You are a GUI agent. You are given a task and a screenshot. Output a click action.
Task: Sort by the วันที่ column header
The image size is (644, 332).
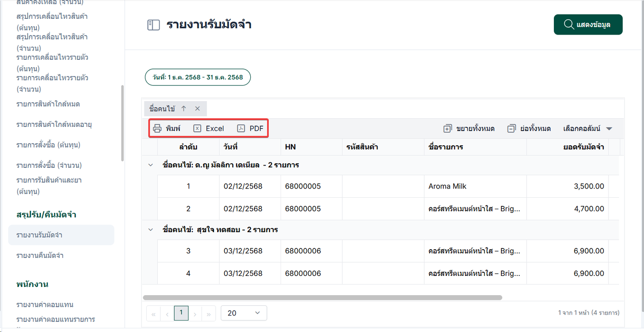click(x=250, y=147)
